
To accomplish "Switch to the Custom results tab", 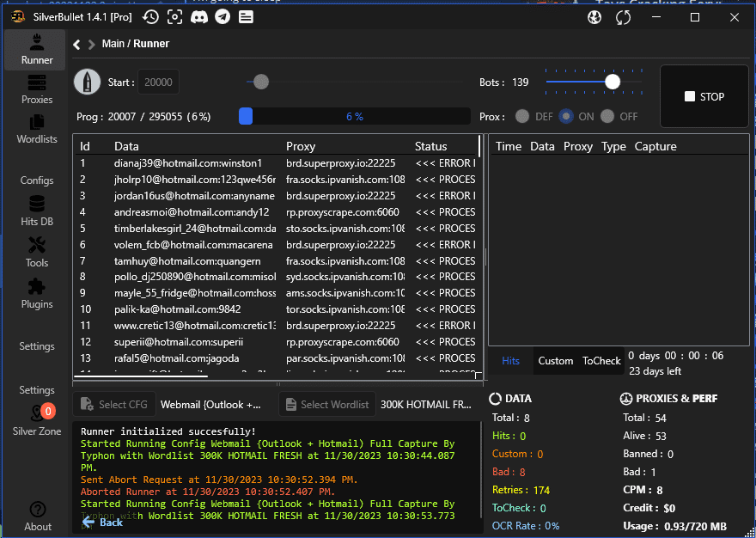I will (x=555, y=361).
